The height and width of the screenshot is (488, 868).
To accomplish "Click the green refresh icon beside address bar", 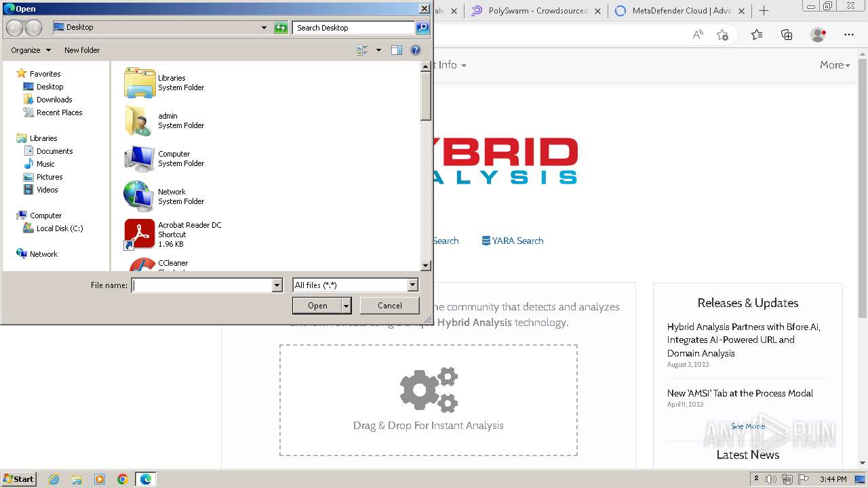I will (281, 28).
